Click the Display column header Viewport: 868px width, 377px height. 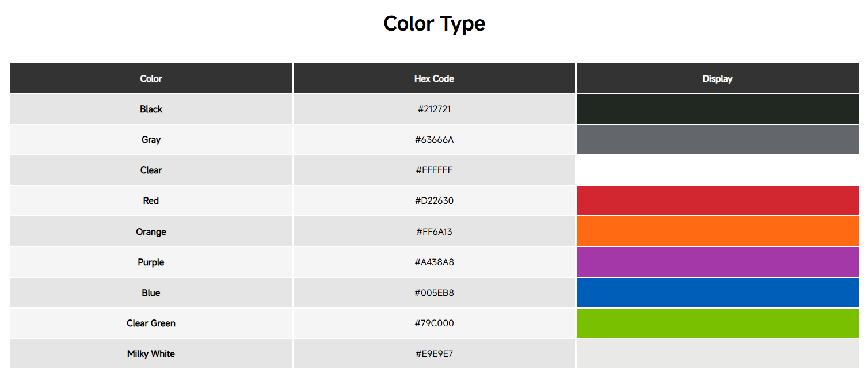[x=717, y=78]
